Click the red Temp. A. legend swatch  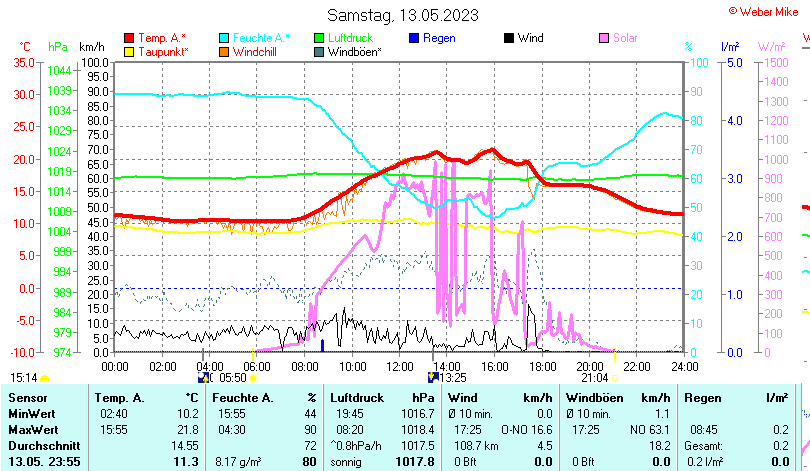tap(129, 38)
